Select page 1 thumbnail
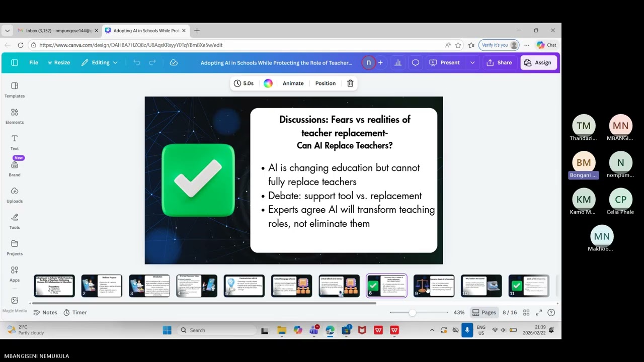The width and height of the screenshot is (644, 362). pos(54,286)
